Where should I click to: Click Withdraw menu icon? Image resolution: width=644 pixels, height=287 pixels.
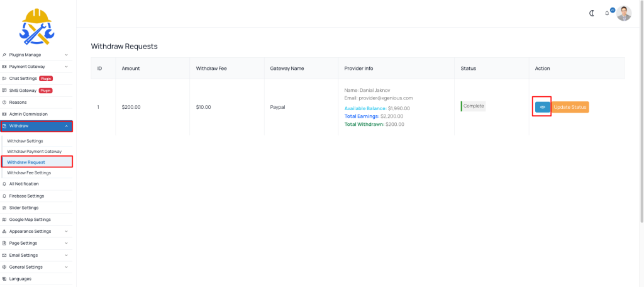click(x=4, y=126)
